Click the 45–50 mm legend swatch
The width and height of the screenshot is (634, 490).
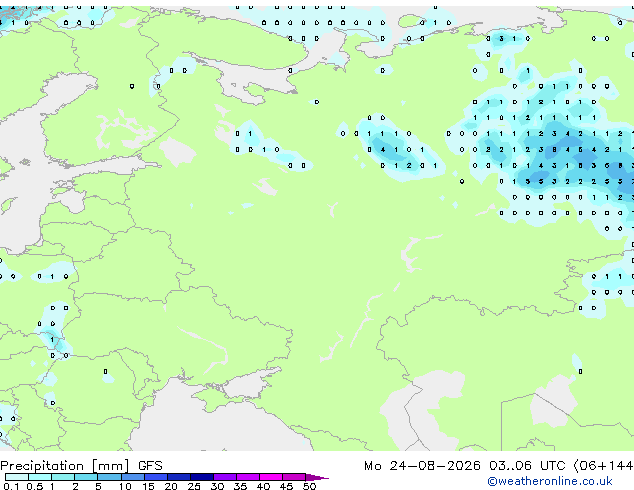294,477
